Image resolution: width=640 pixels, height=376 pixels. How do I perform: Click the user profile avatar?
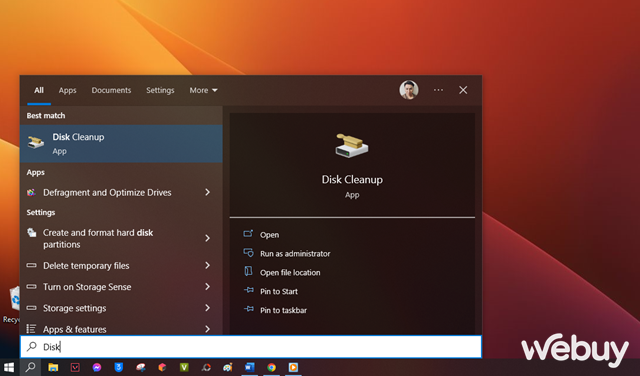pos(409,90)
